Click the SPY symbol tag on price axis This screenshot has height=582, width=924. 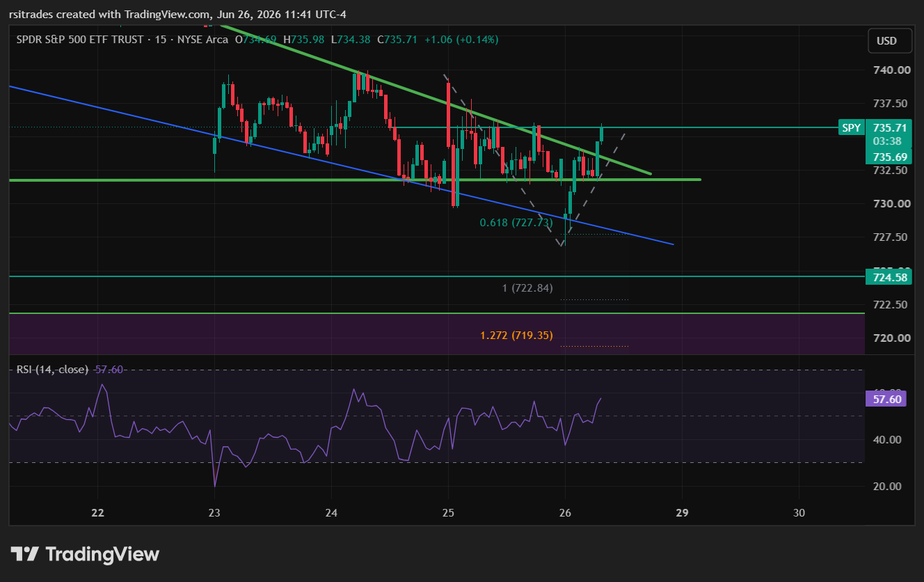click(851, 127)
